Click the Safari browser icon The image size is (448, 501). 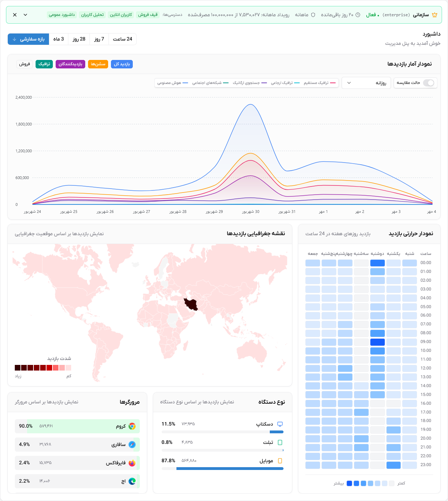pyautogui.click(x=132, y=445)
